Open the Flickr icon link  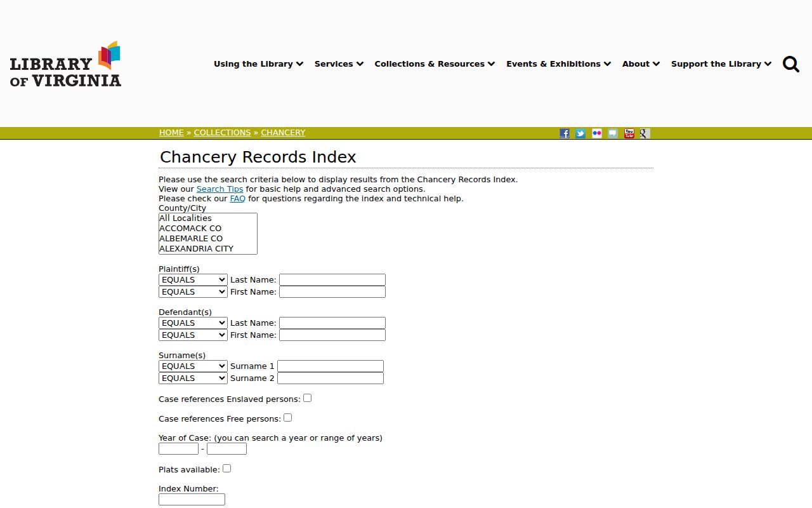tap(597, 133)
